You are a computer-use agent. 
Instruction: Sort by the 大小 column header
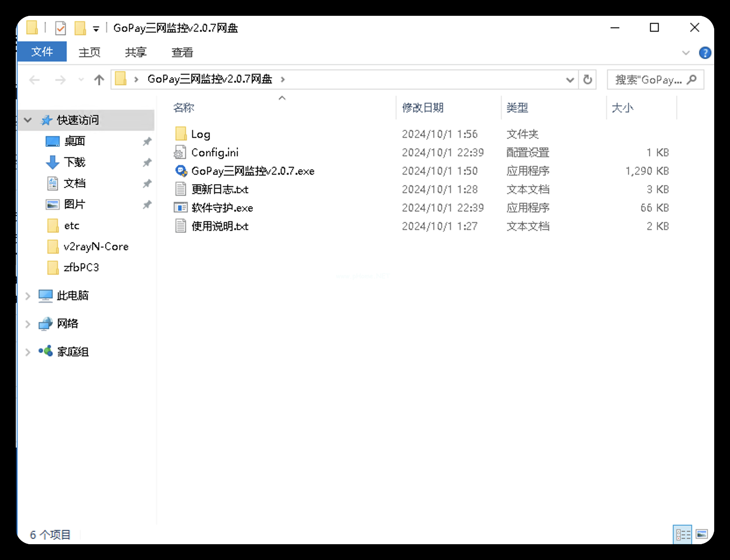(623, 108)
